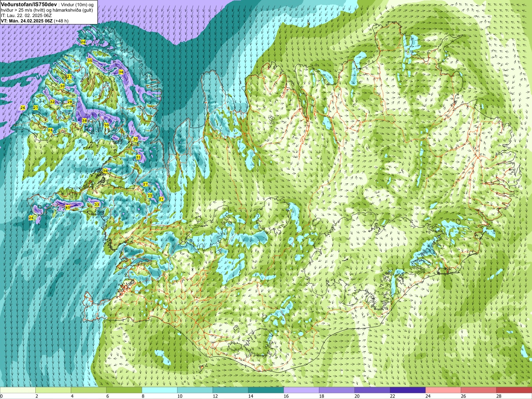This screenshot has height=399, width=532.
Task: Click the legend scale value 20
Action: tap(357, 396)
